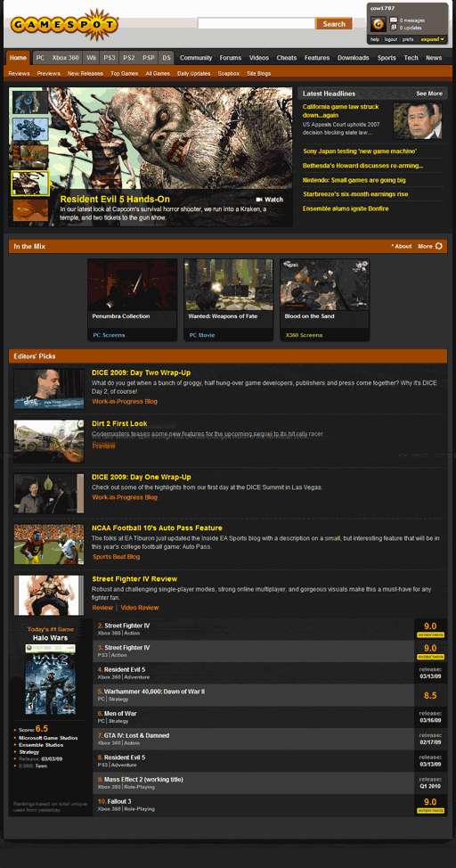Click the GameSpot logo
The height and width of the screenshot is (868, 456).
click(x=64, y=24)
